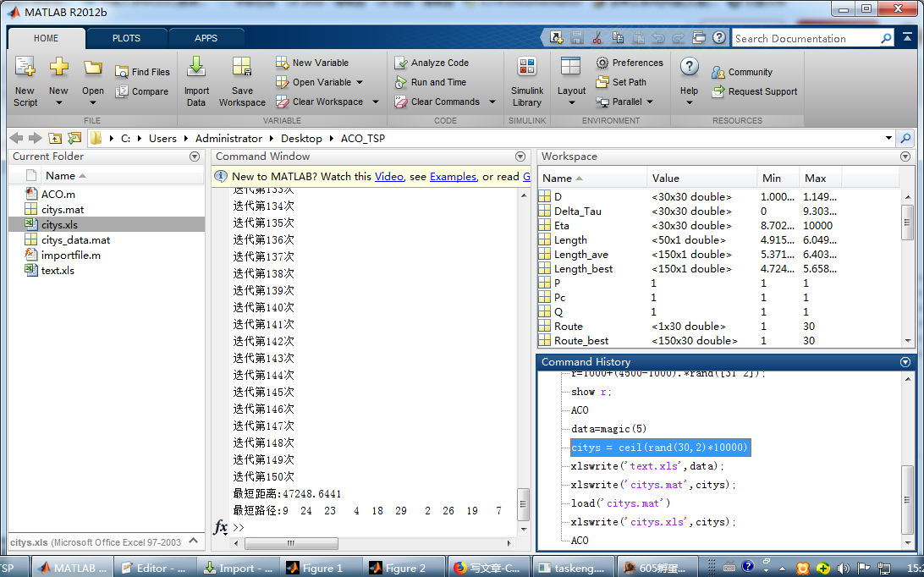
Task: Open Workspace panel actions menu
Action: tap(905, 157)
